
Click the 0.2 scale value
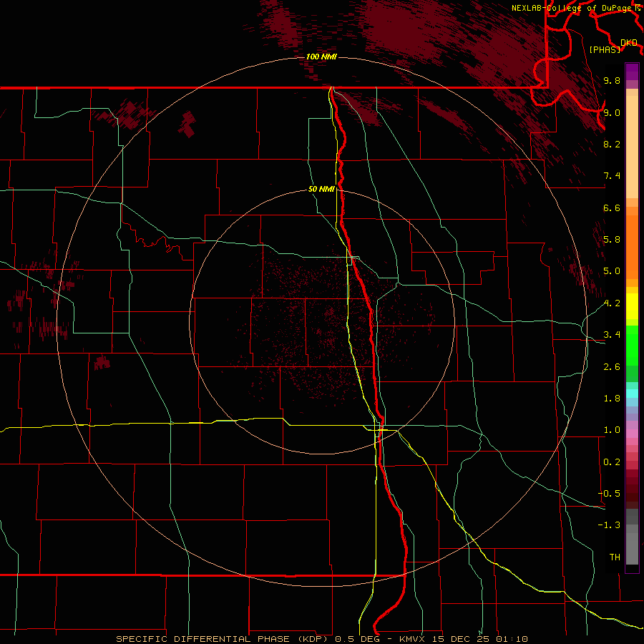click(x=612, y=462)
